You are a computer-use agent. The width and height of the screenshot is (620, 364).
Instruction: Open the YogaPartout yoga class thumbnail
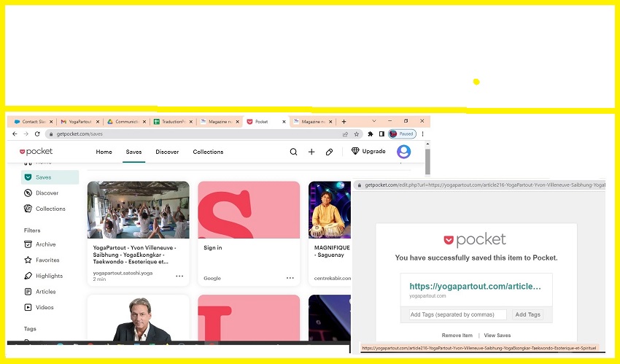(138, 210)
